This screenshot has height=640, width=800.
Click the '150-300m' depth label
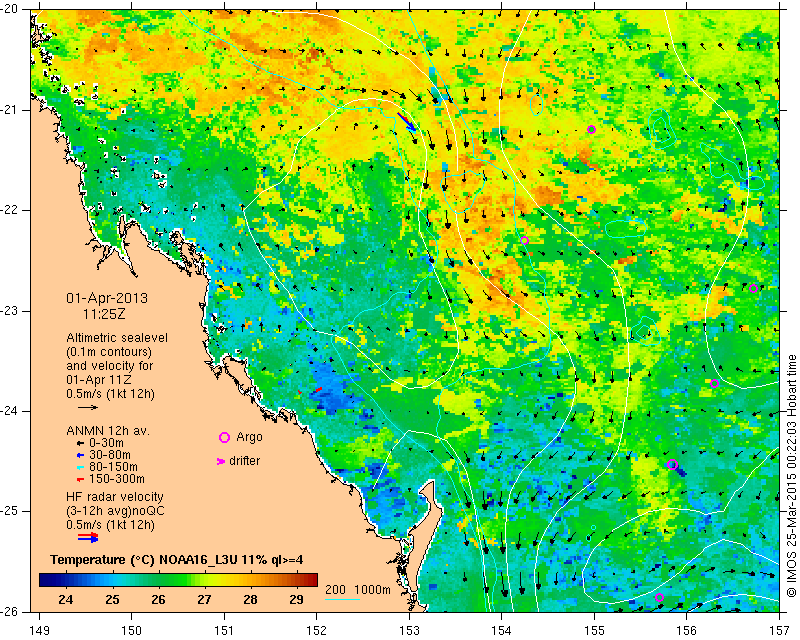click(x=117, y=479)
